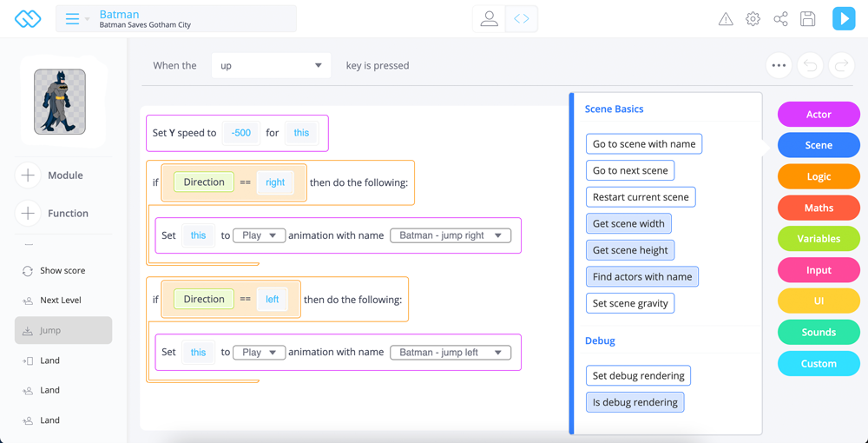Open the share icon in top bar
Screen dimensions: 868x443
(780, 19)
